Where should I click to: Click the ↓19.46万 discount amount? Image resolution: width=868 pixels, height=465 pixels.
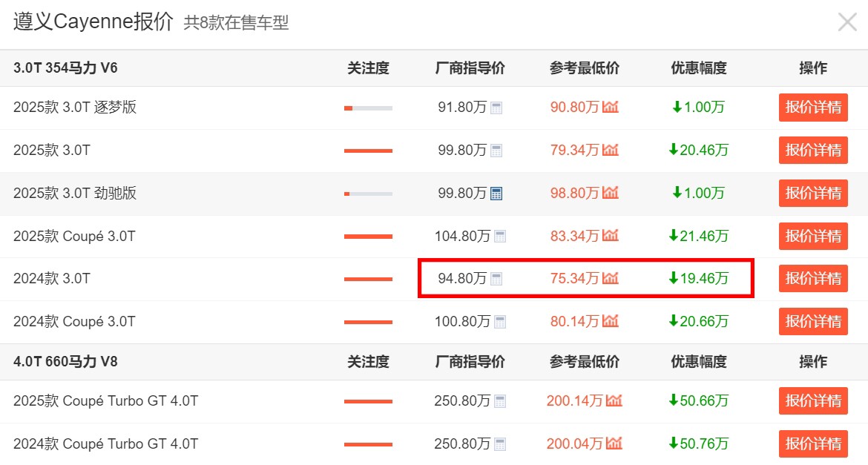699,278
